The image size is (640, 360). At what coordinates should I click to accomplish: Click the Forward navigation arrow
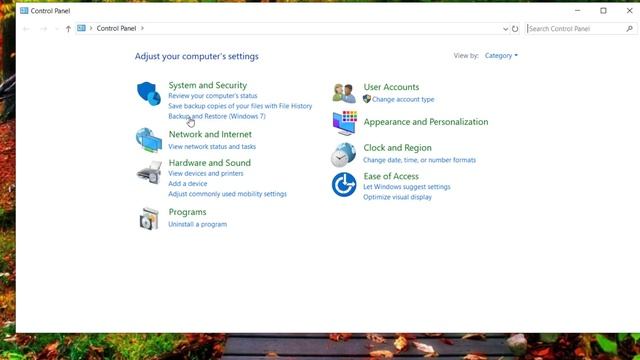[44, 29]
